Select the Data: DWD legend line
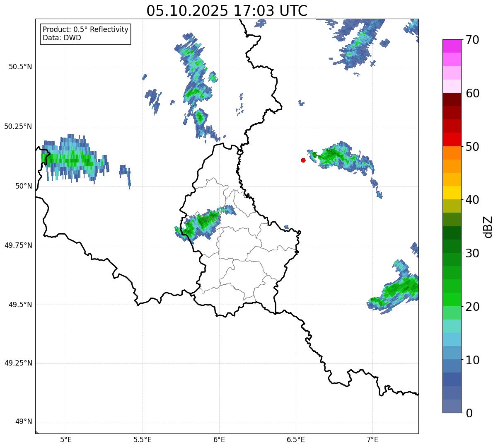498x448 pixels. [62, 38]
